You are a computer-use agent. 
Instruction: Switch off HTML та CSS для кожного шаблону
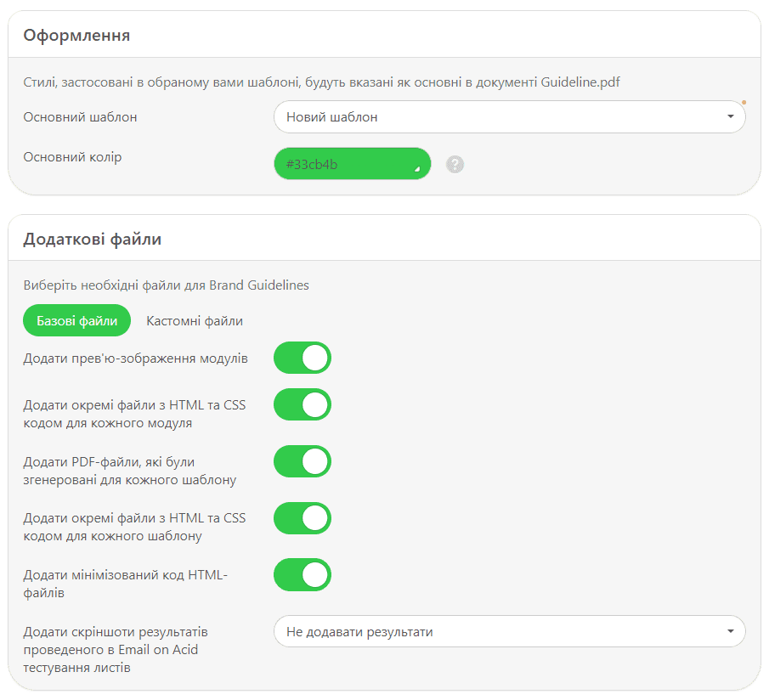tap(303, 518)
